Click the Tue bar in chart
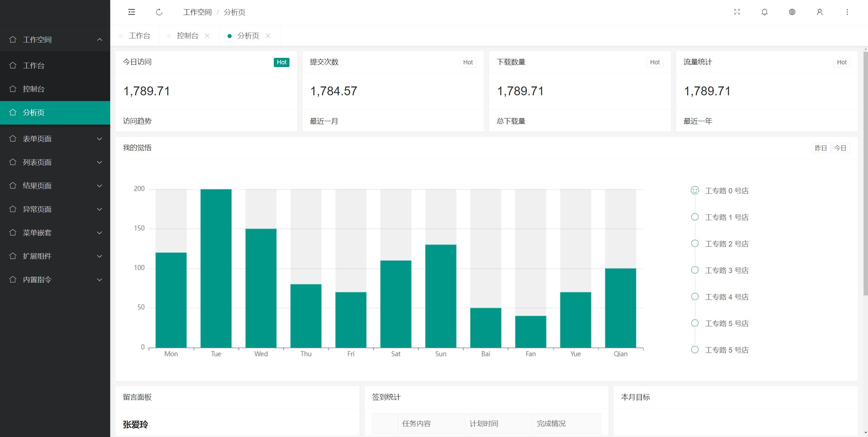Viewport: 868px width, 437px height. pos(216,268)
